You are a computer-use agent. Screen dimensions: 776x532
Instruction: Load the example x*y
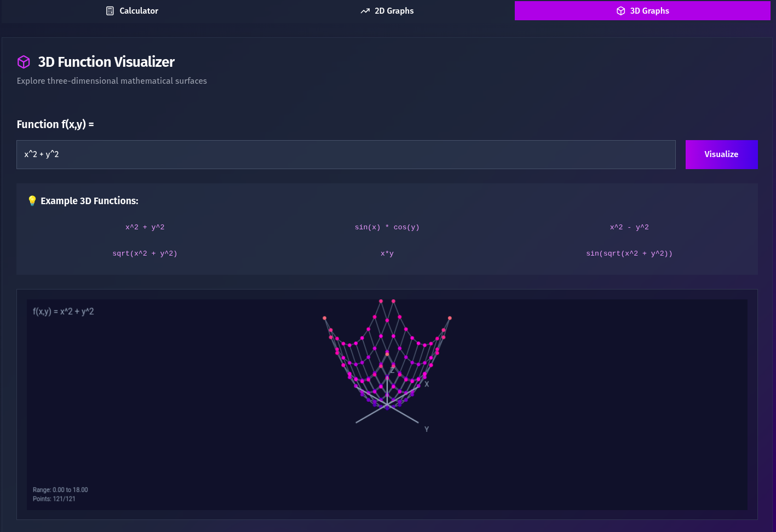[387, 253]
